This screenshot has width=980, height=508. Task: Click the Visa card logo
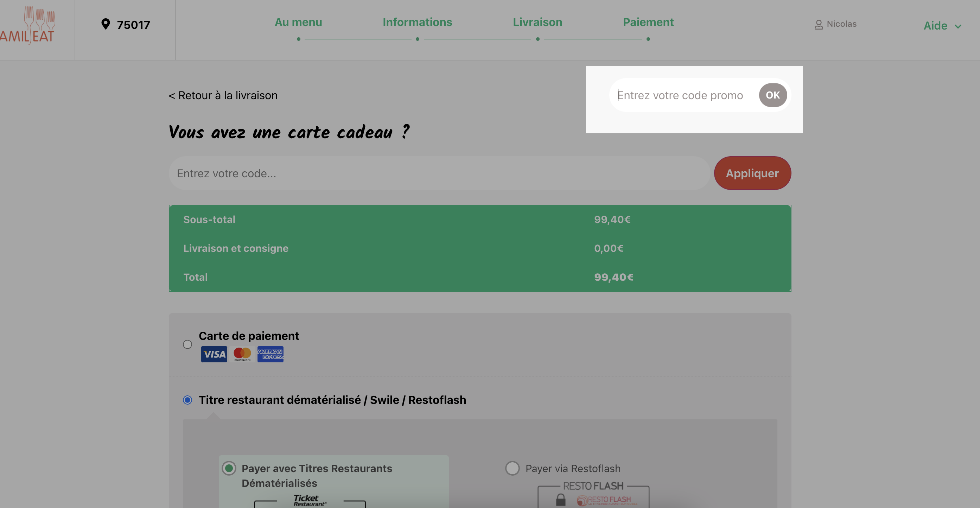tap(214, 354)
